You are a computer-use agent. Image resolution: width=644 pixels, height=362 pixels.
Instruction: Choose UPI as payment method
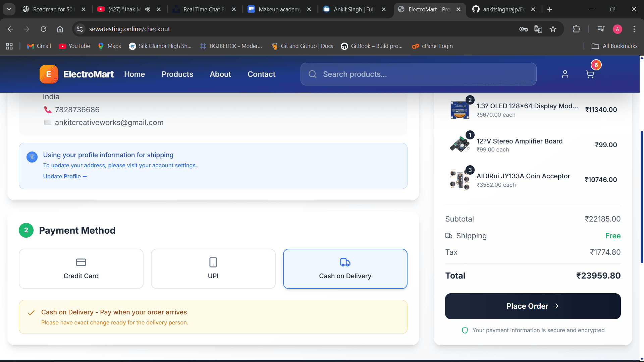pyautogui.click(x=213, y=269)
